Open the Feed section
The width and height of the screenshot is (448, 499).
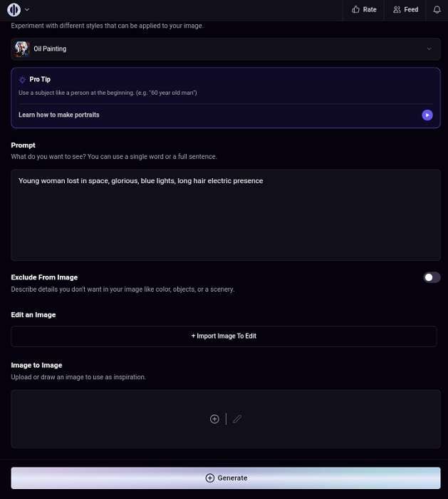pos(405,10)
